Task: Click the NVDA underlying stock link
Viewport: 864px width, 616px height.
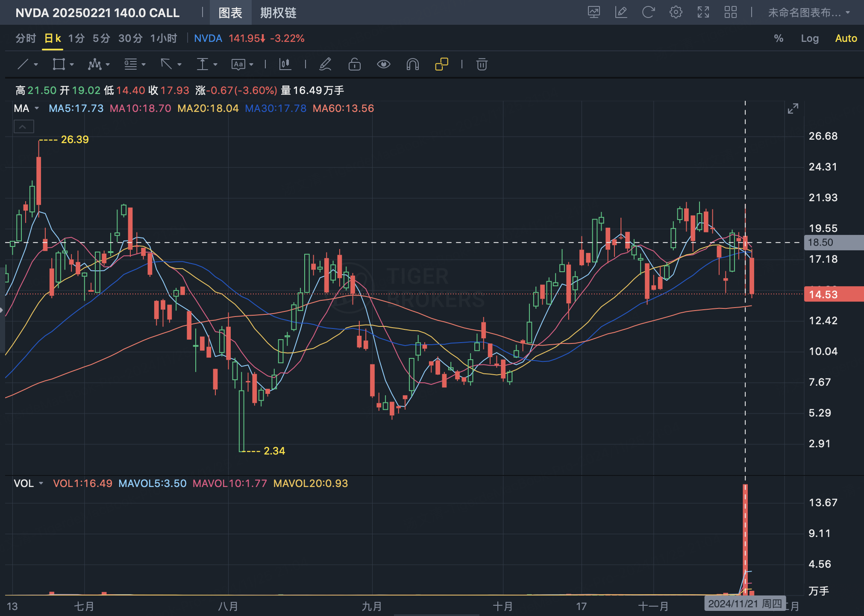Action: pyautogui.click(x=208, y=38)
